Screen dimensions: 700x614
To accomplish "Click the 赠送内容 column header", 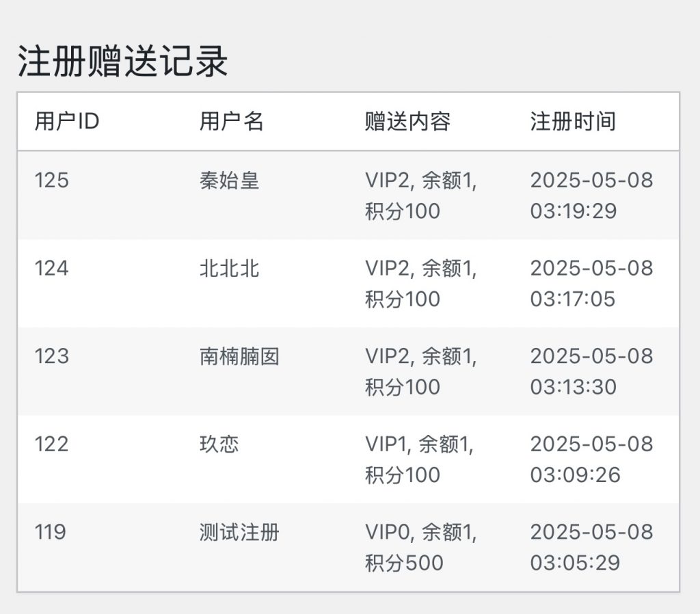I will 407,122.
